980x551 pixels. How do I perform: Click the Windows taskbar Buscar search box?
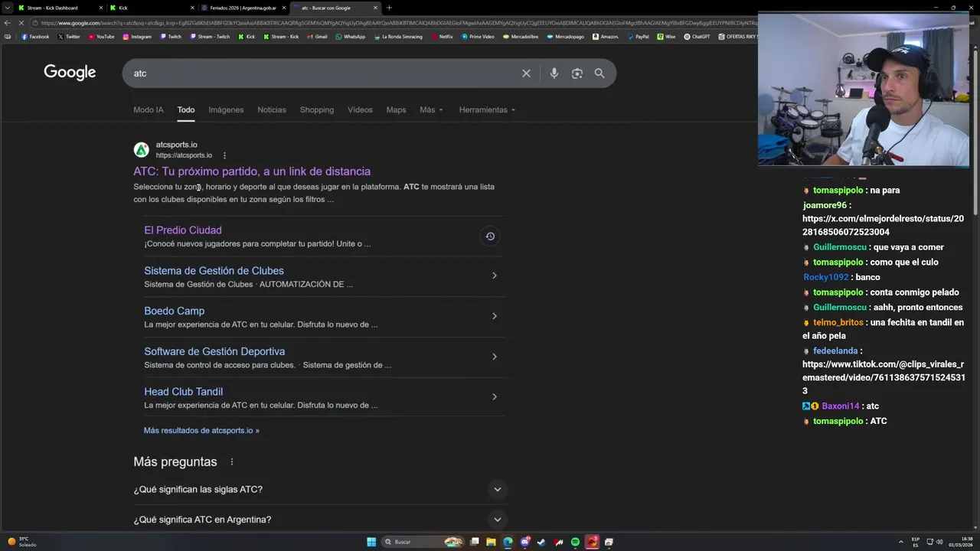(x=423, y=542)
